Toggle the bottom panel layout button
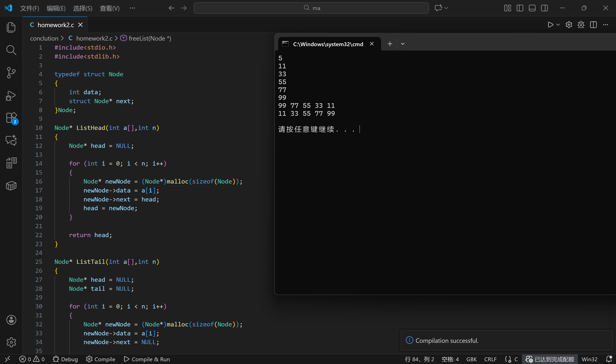Screen dimensions: 616x364 [x=532, y=8]
